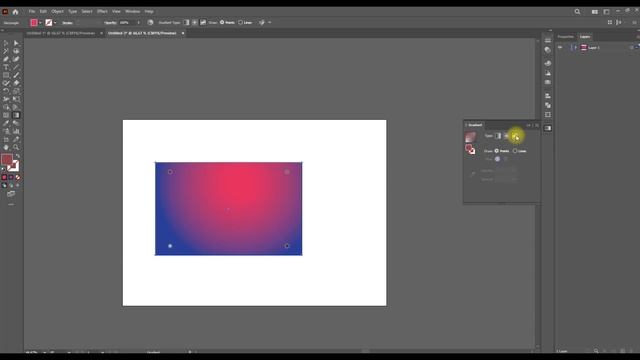Pick the Type tool
Screen dimensions: 640x360
coord(6,67)
